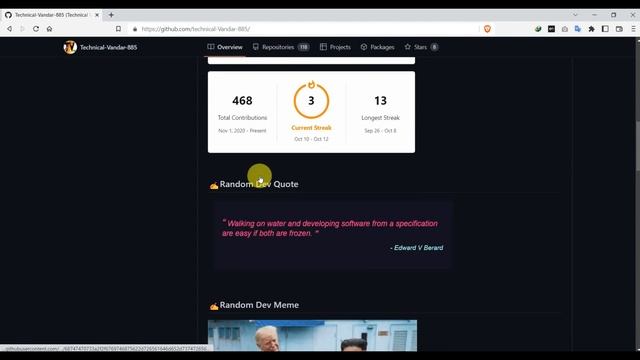Click the GitHub favicon on the tab
Image resolution: width=640 pixels, height=360 pixels.
pos(8,15)
